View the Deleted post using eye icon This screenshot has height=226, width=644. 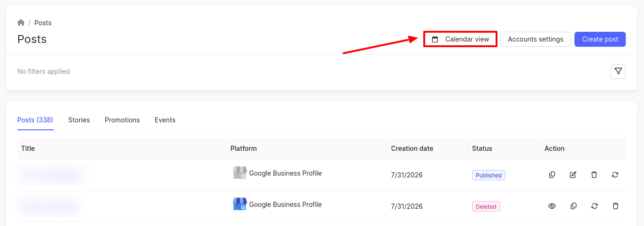(x=552, y=206)
